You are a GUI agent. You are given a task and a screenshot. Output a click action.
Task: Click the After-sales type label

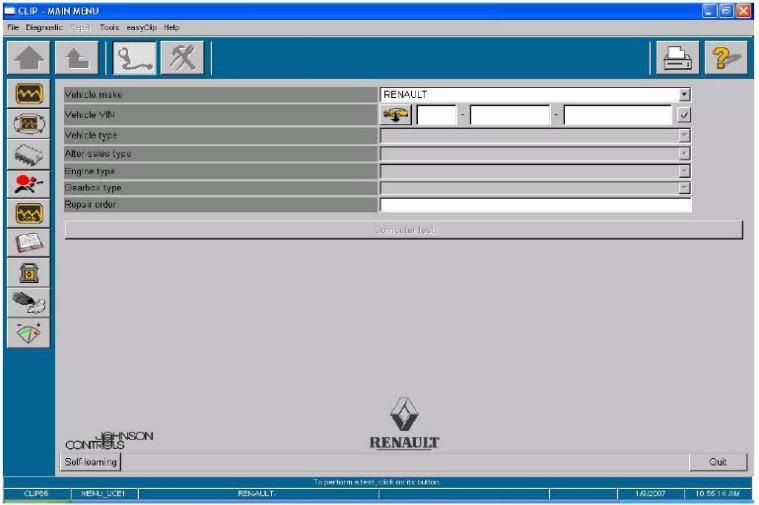click(x=98, y=153)
